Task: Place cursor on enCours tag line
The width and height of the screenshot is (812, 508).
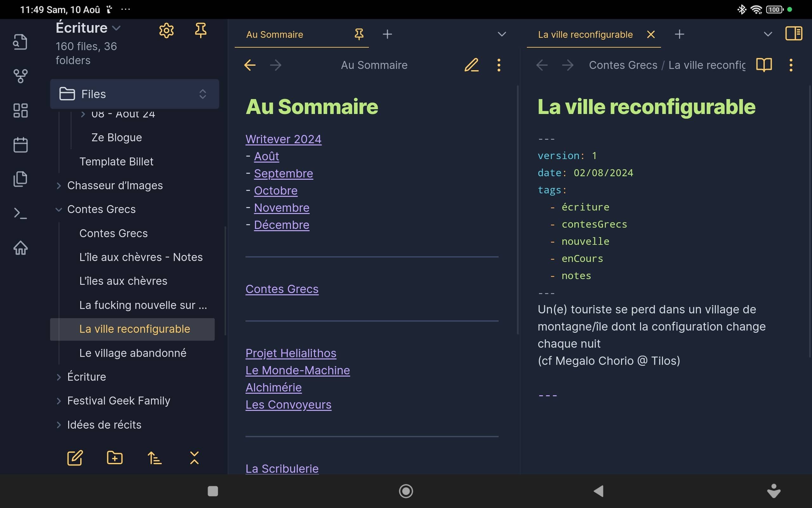Action: coord(582,259)
